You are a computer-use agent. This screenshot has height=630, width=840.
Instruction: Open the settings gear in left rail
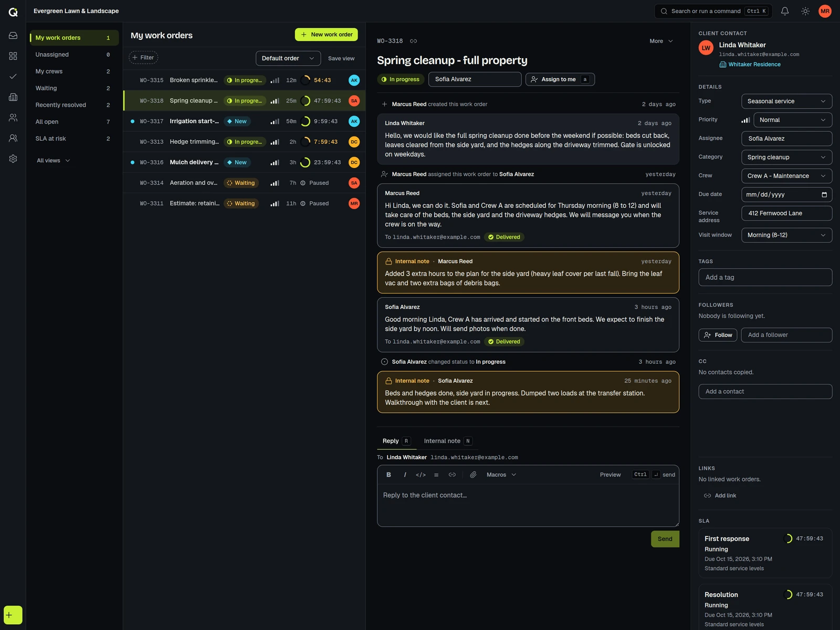click(x=13, y=159)
